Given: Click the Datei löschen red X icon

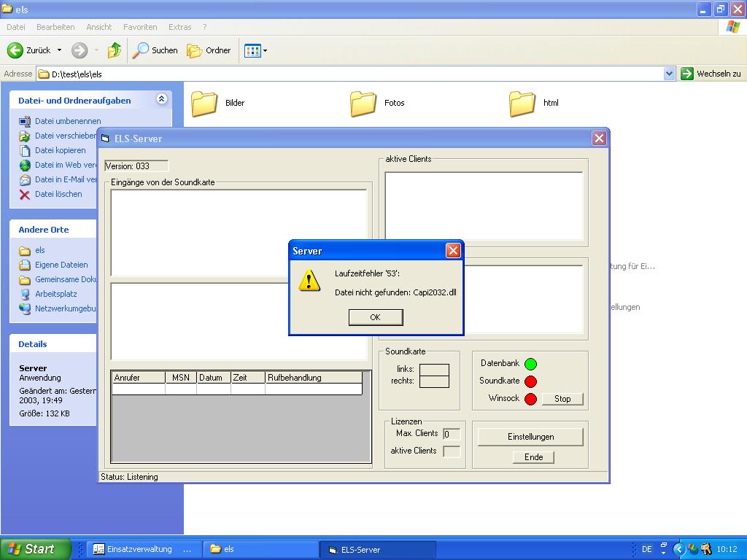Looking at the screenshot, I should [25, 194].
